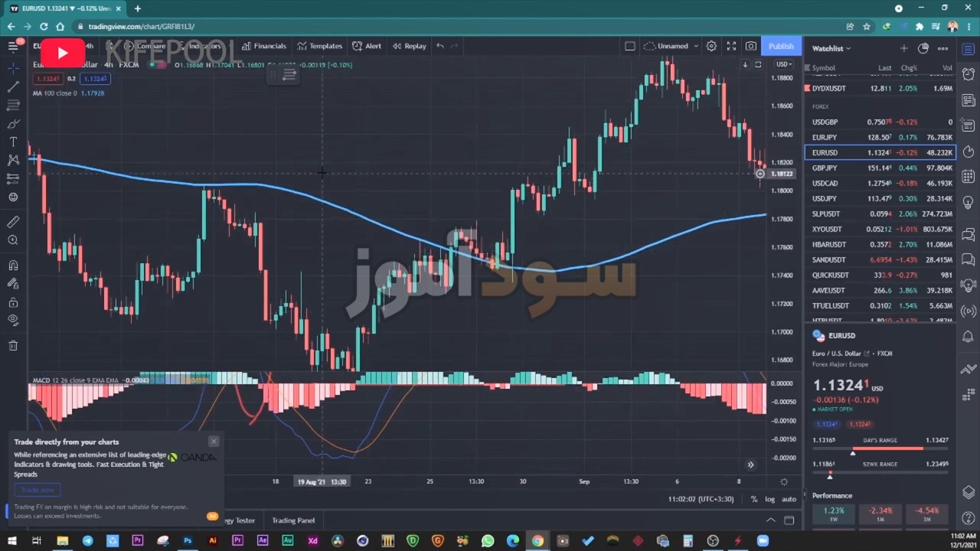Toggle lock all drawing tools
Image resolution: width=980 pixels, height=551 pixels.
(13, 302)
